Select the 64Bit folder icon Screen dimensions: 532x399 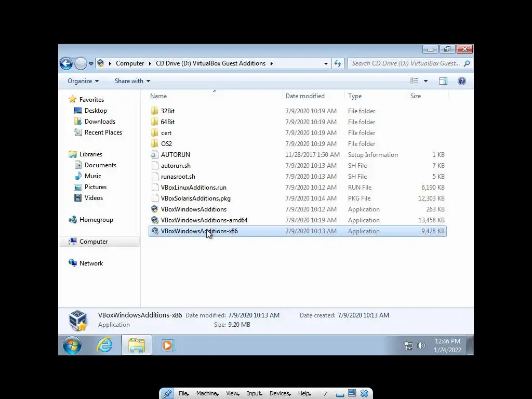[x=155, y=122]
